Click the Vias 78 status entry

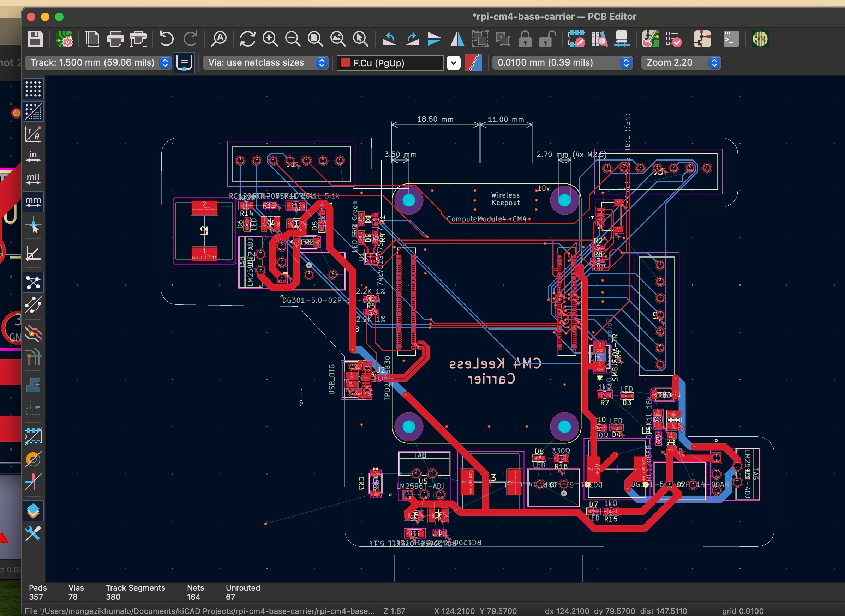pos(76,592)
